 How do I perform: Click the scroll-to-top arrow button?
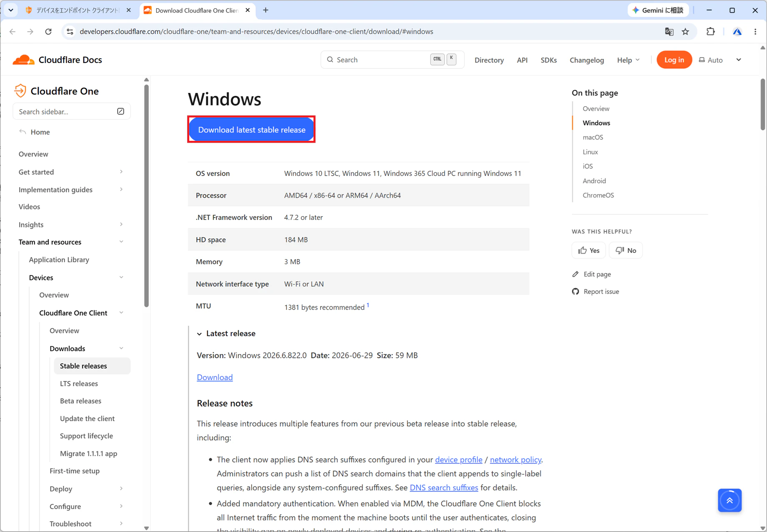tap(729, 500)
